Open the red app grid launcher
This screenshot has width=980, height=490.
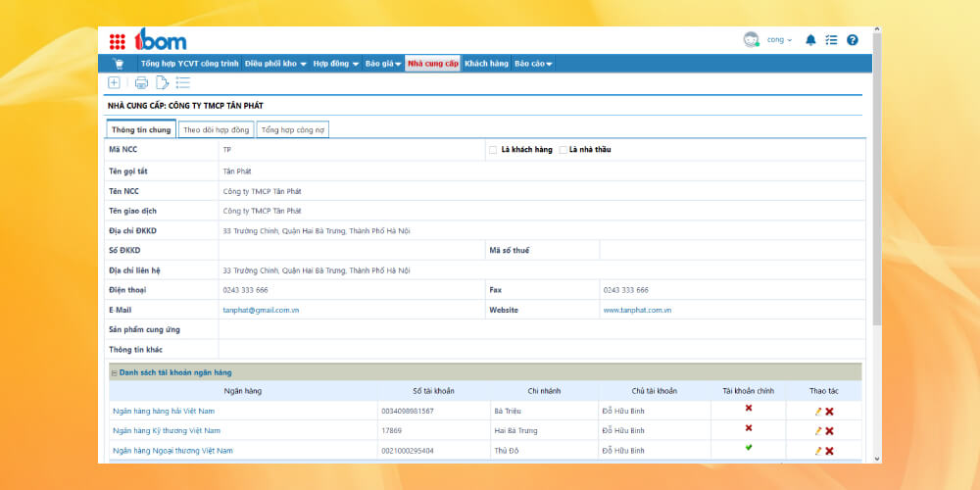coord(118,41)
